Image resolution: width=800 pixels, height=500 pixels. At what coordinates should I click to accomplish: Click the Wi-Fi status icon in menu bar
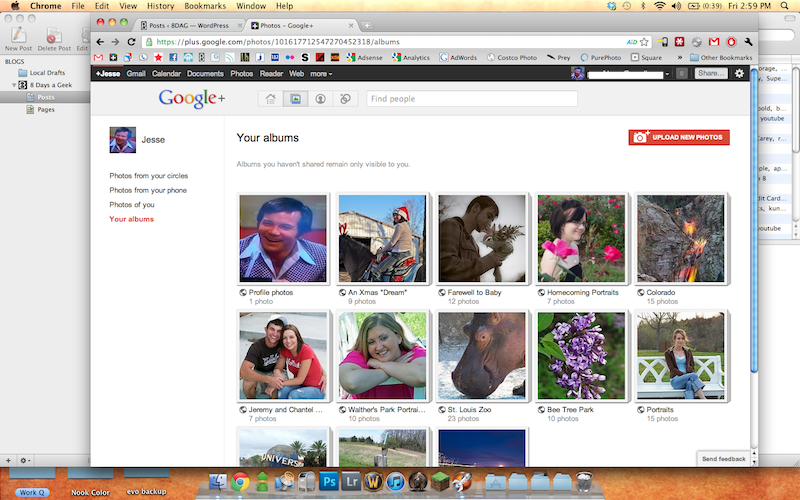point(660,6)
